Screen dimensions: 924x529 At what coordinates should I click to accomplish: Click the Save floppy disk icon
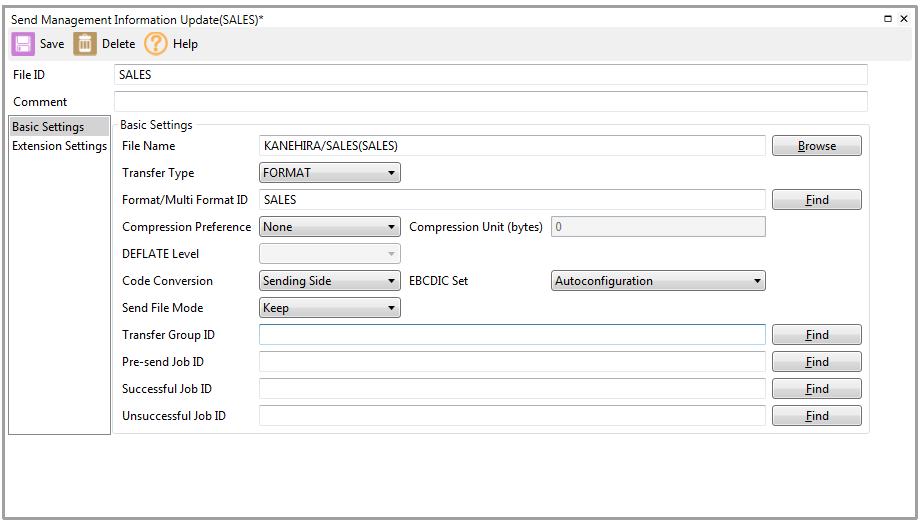pyautogui.click(x=23, y=44)
